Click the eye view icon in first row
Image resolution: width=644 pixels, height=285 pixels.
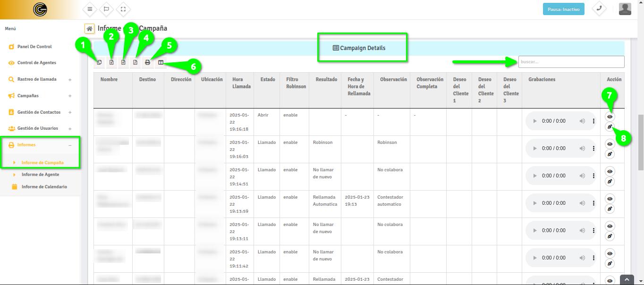(610, 117)
